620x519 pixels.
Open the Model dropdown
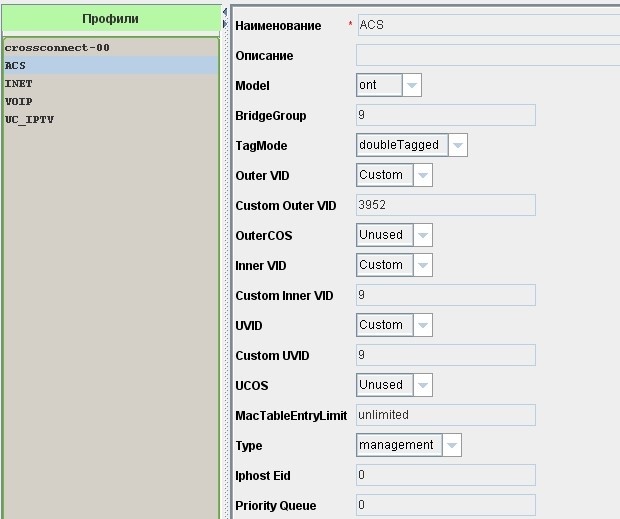pyautogui.click(x=412, y=86)
